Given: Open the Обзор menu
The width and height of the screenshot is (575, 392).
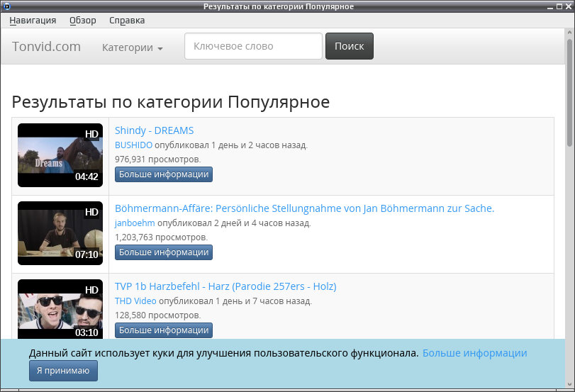Looking at the screenshot, I should pyautogui.click(x=83, y=21).
